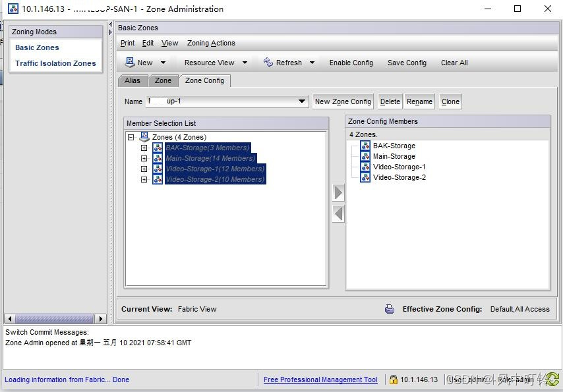The width and height of the screenshot is (563, 392).
Task: Click the status bar refresh icon at far right
Action: point(553,379)
